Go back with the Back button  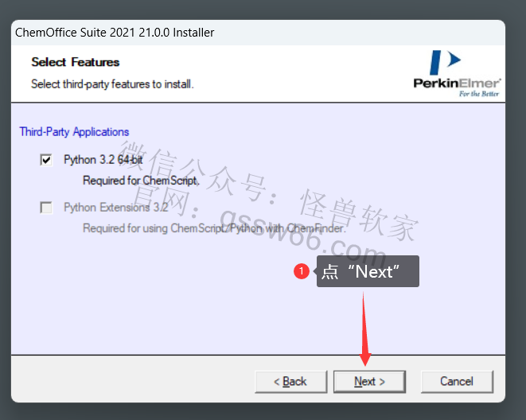290,382
